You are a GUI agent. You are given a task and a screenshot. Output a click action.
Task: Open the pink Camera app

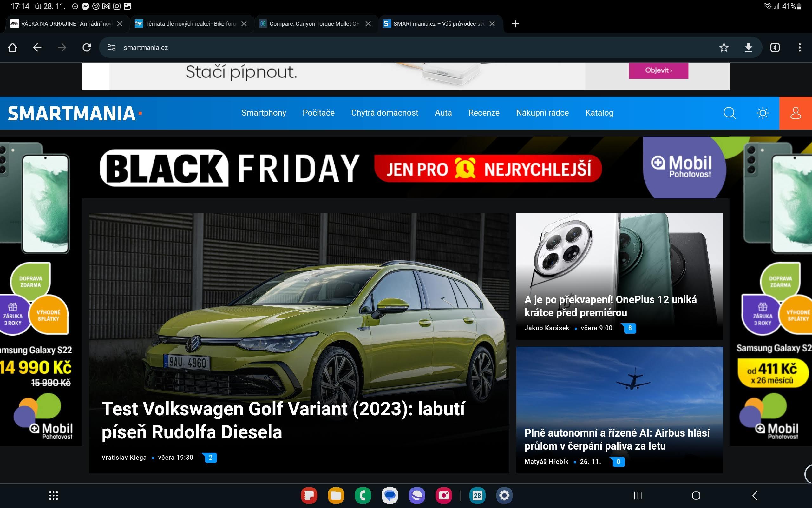[x=444, y=496]
